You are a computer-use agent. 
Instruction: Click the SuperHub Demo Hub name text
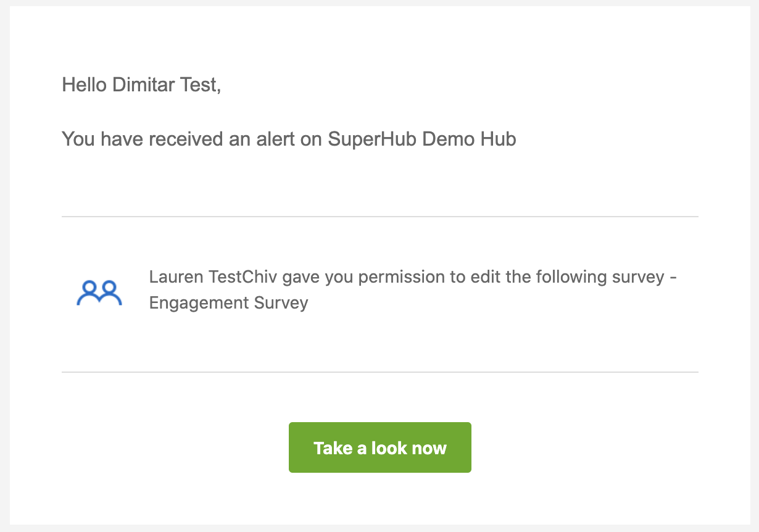[x=422, y=139]
